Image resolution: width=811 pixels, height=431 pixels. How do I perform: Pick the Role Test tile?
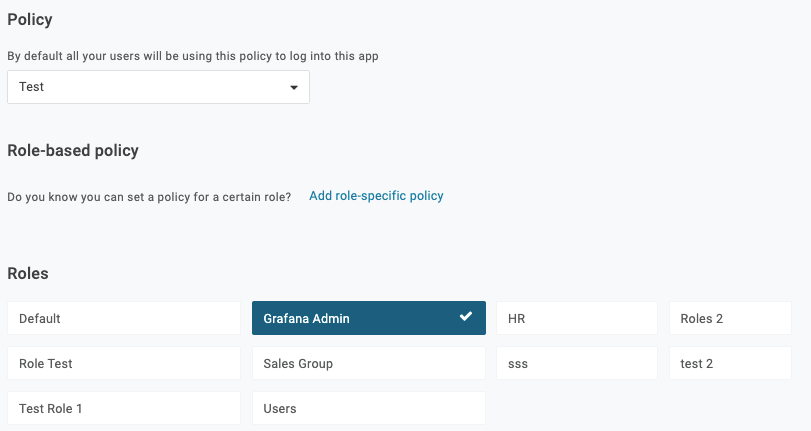(123, 364)
